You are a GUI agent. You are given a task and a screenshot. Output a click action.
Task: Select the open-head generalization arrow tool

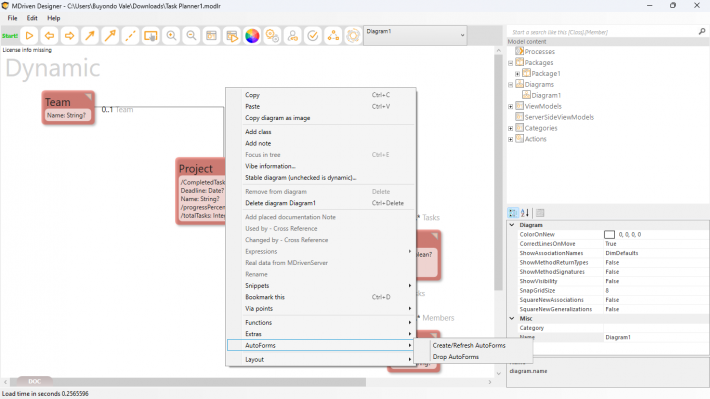click(110, 35)
